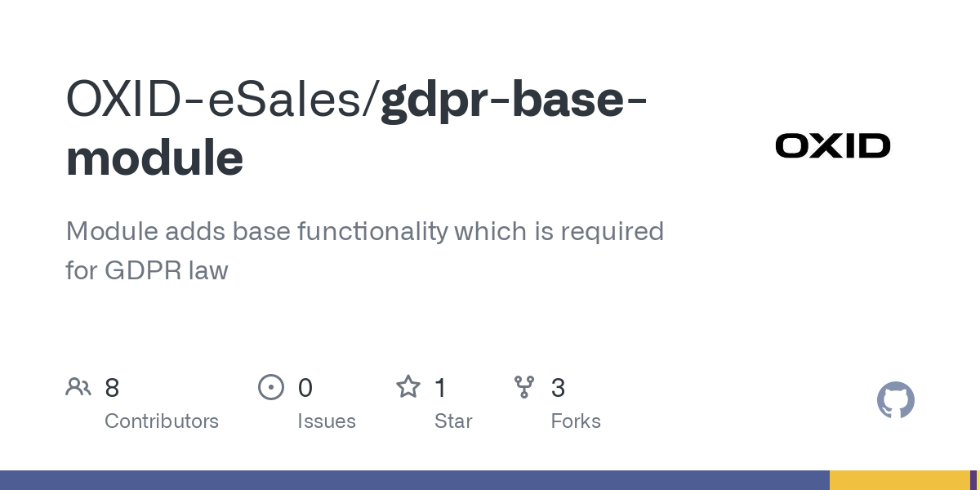The image size is (980, 490).
Task: Select the Contributors label
Action: [x=162, y=421]
